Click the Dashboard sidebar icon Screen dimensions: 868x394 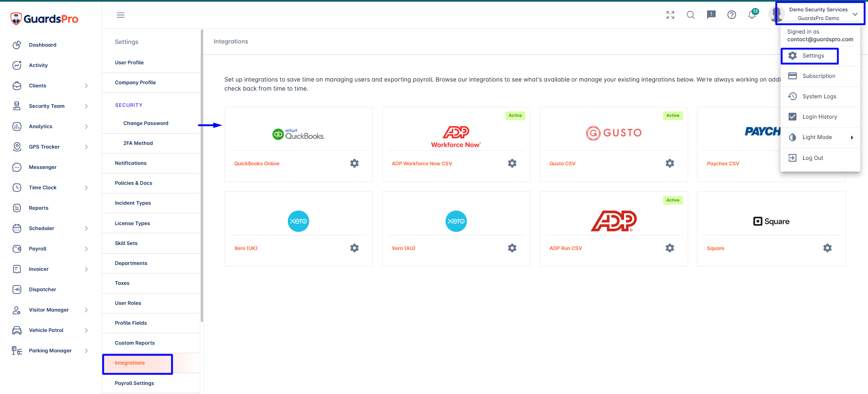click(x=17, y=45)
